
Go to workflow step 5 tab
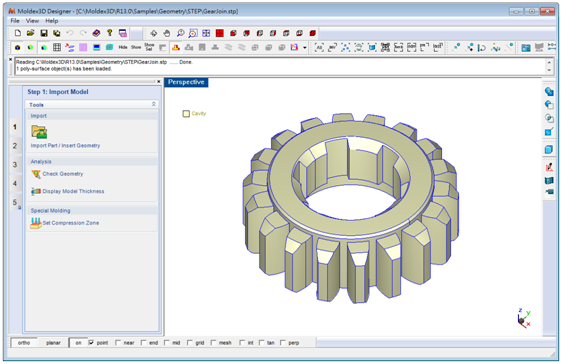point(15,202)
